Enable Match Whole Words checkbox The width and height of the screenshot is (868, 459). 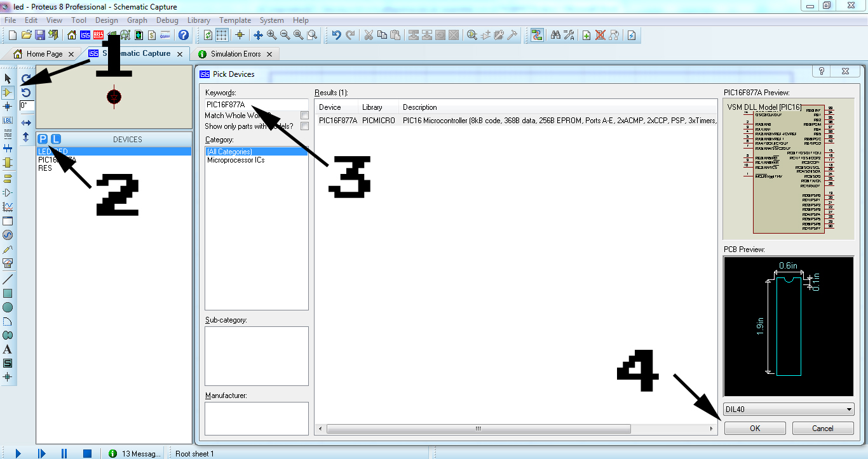305,116
